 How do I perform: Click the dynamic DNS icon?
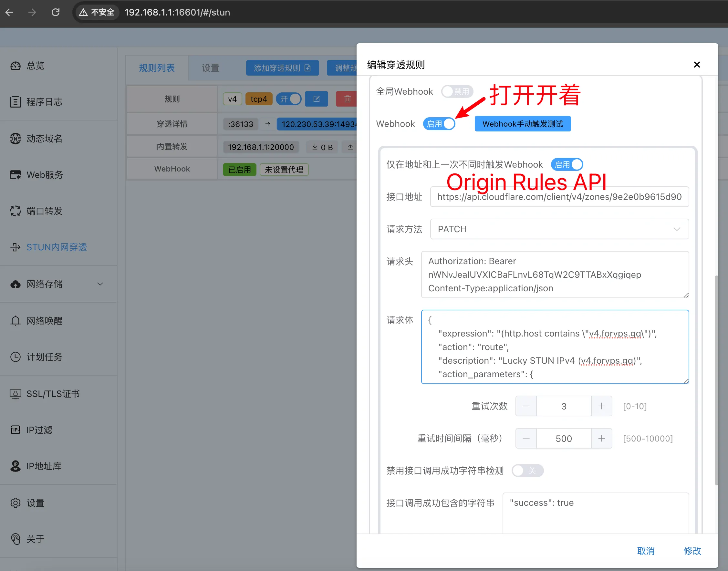(x=16, y=139)
